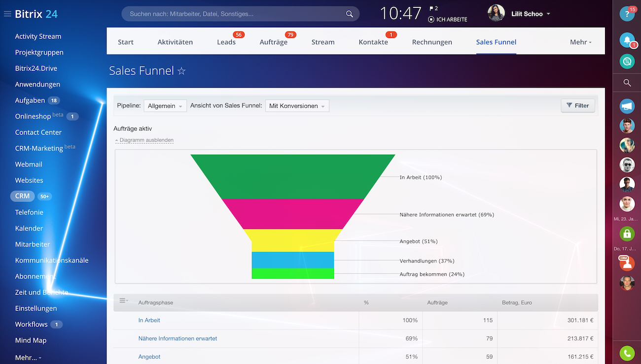The width and height of the screenshot is (641, 364).
Task: Open Mind Map in sidebar
Action: coord(31,340)
